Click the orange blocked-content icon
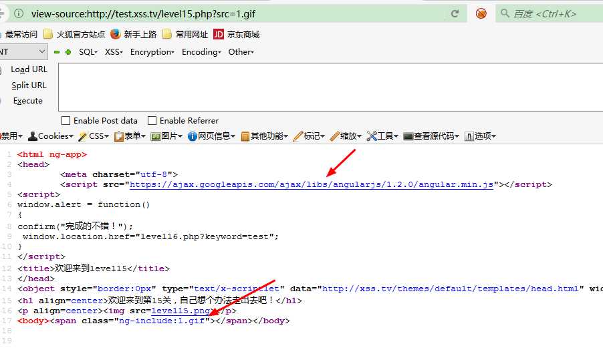The image size is (603, 364). [x=481, y=14]
